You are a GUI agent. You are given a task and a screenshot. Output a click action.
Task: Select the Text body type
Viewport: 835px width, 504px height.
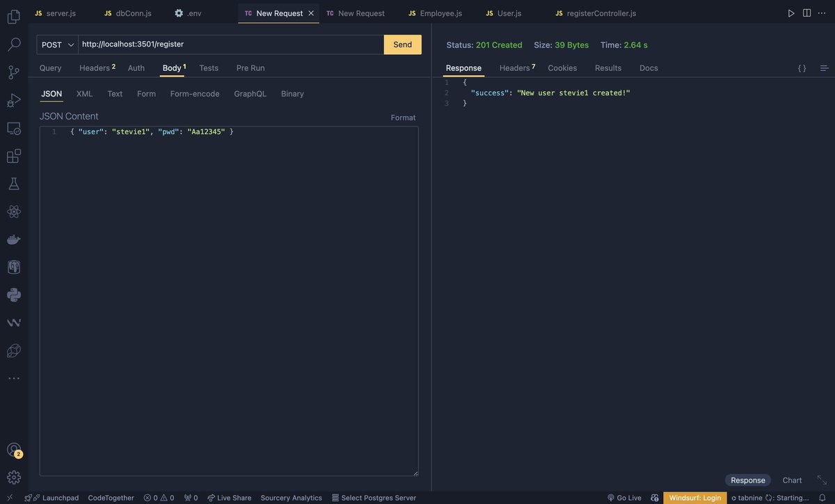pos(115,94)
